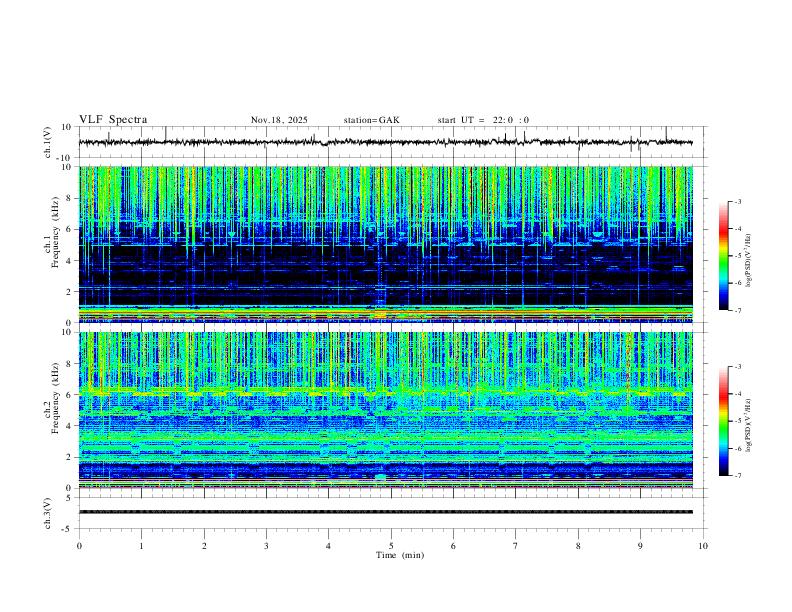This screenshot has width=792, height=612.
Task: Click the '3' tick on the Time axis
Action: pos(266,546)
